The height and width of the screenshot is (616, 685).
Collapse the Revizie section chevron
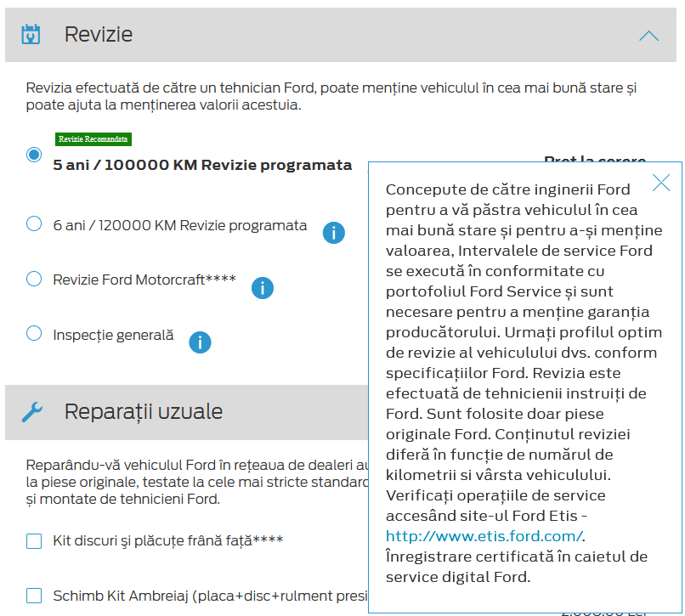(x=648, y=36)
